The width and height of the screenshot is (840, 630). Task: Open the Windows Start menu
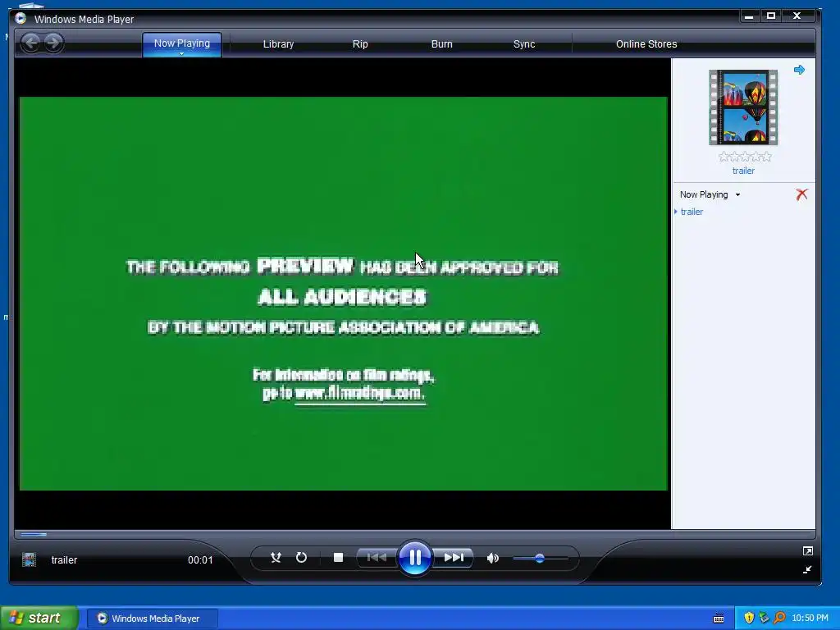(x=39, y=618)
